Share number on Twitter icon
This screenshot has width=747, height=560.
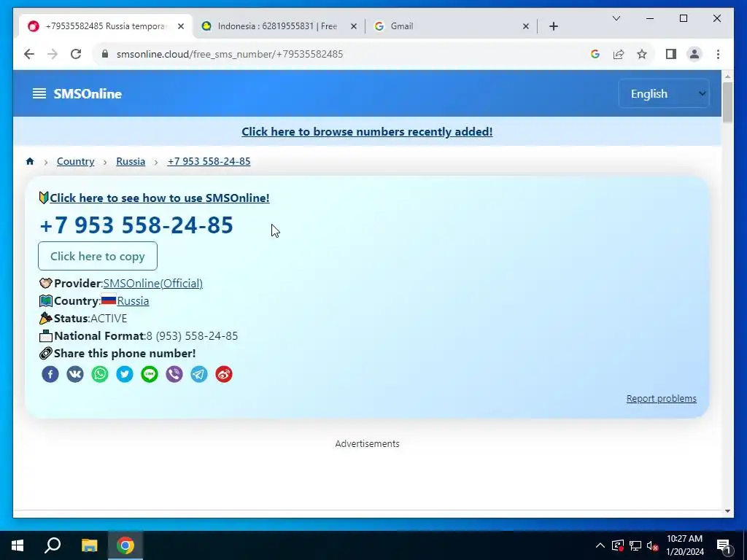point(125,374)
